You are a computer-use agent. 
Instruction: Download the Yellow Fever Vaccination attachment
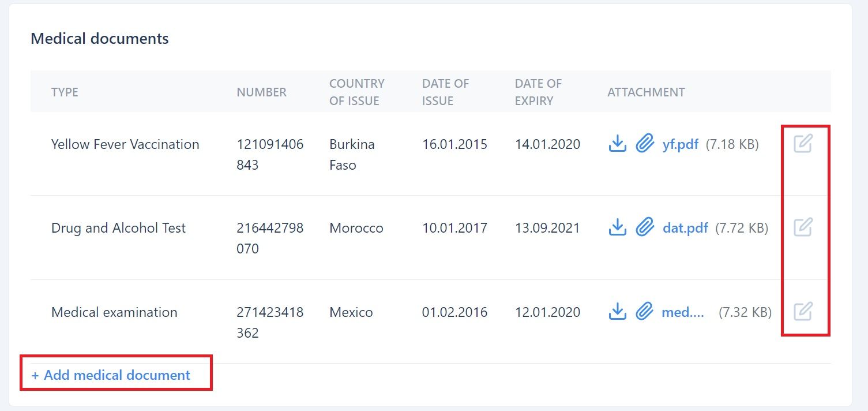[x=617, y=144]
